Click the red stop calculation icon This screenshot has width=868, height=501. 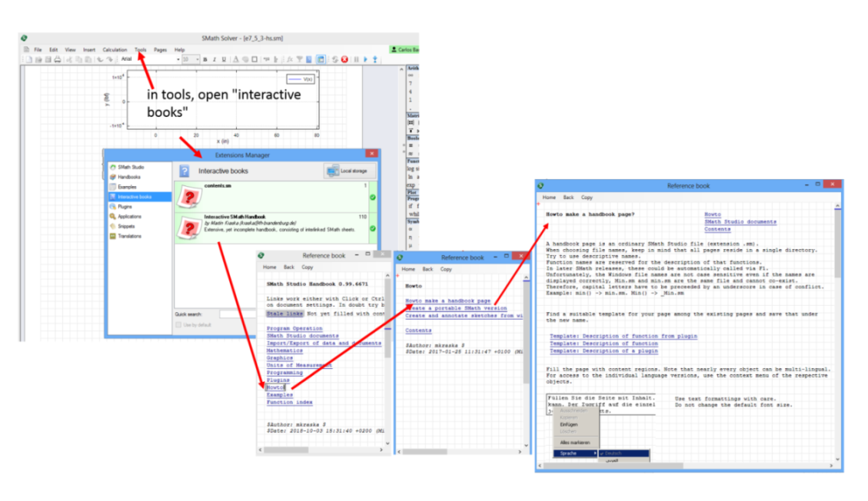click(x=344, y=59)
